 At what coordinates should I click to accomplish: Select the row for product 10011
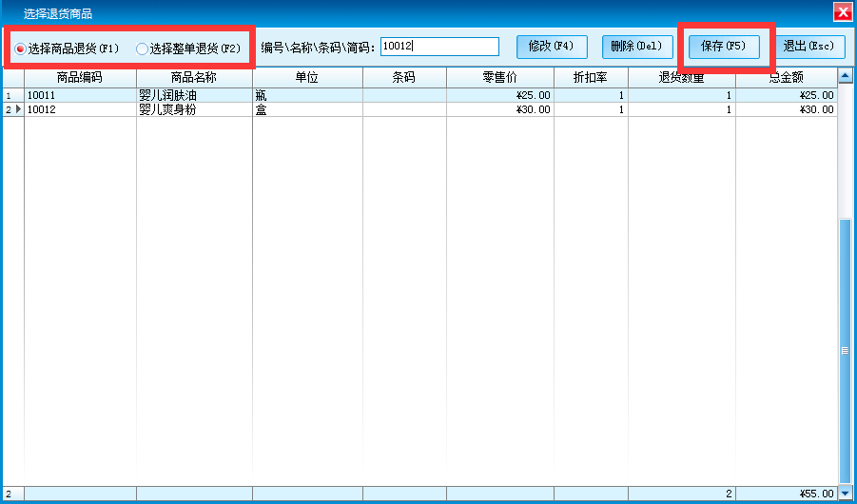click(80, 95)
